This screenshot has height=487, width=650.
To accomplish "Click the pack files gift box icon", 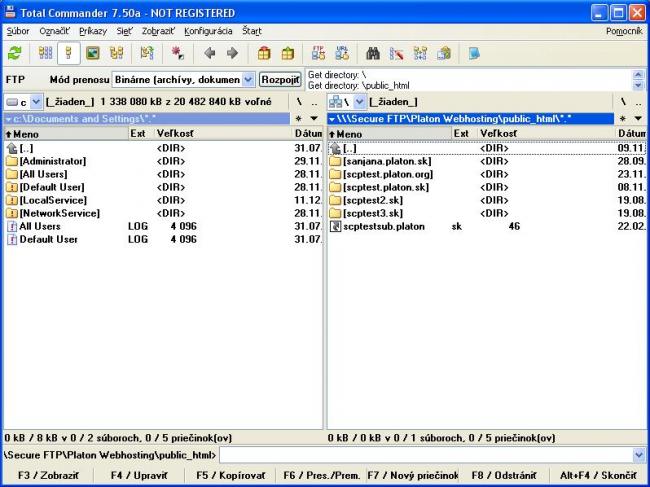I will [x=264, y=53].
